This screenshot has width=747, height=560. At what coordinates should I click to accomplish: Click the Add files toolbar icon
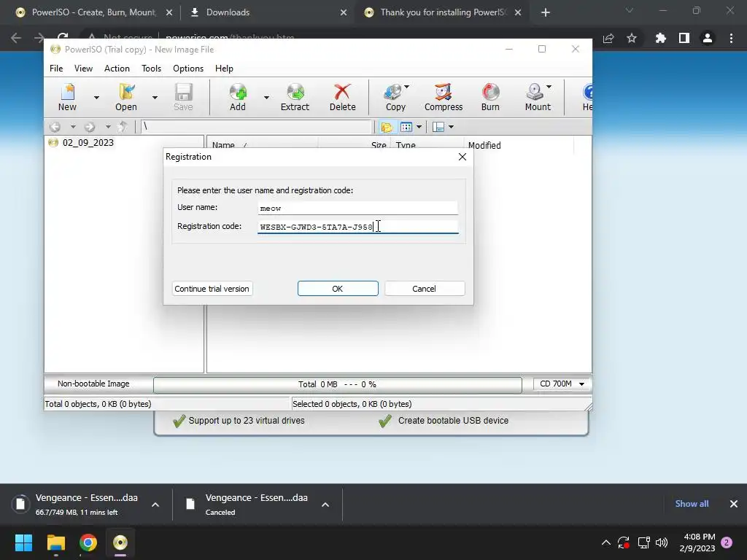[238, 98]
